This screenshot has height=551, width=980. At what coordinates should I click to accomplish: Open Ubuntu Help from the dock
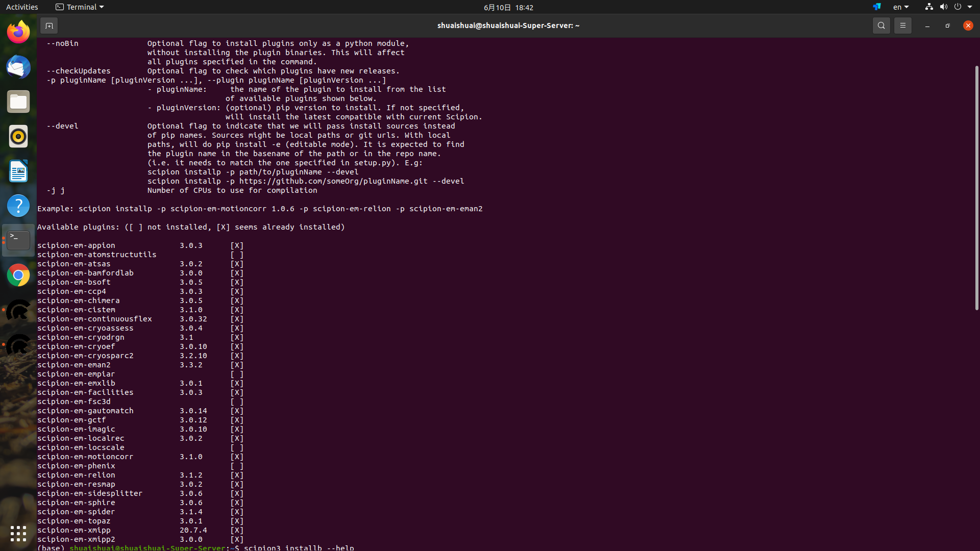[18, 206]
